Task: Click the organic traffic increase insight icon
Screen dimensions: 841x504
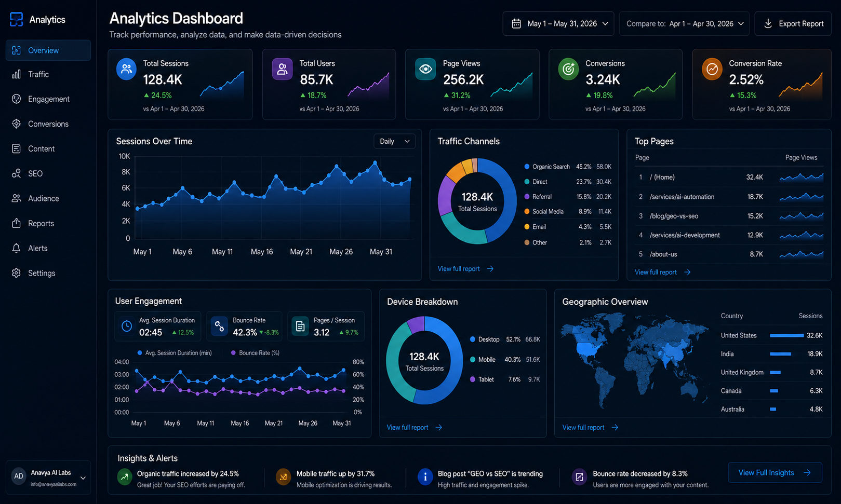Action: coord(125,476)
